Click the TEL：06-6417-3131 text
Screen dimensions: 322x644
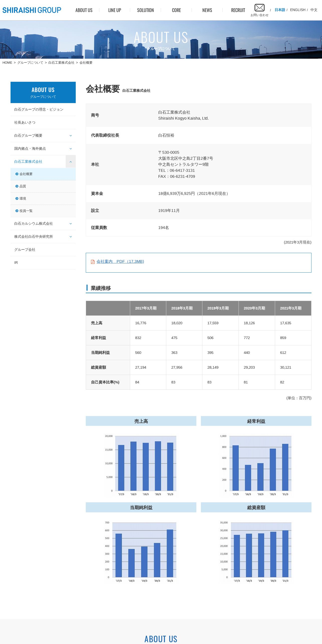point(177,171)
